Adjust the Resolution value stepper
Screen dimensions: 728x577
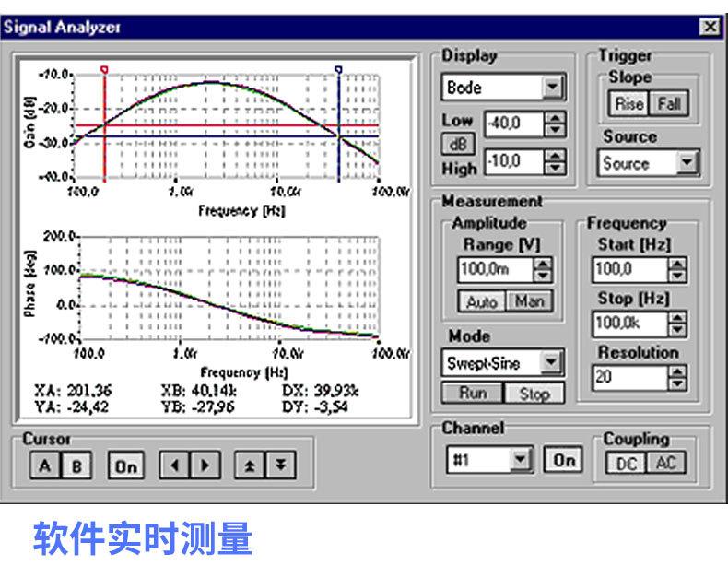point(677,377)
